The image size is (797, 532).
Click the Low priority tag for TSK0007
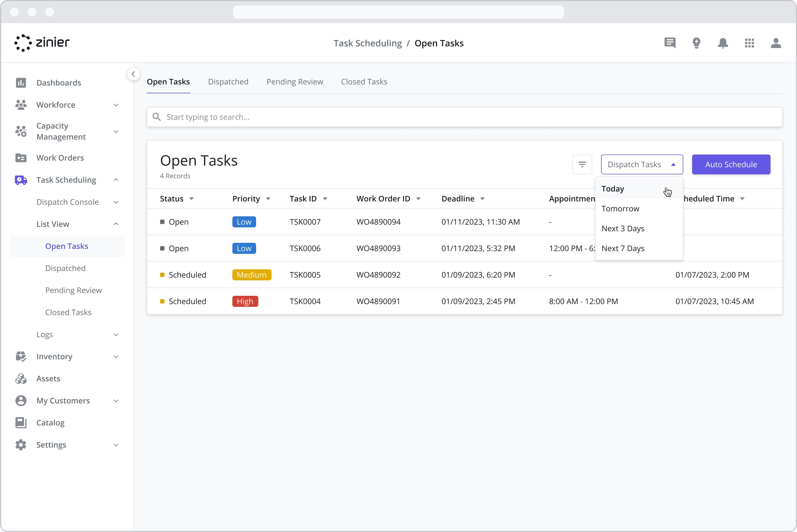coord(244,222)
